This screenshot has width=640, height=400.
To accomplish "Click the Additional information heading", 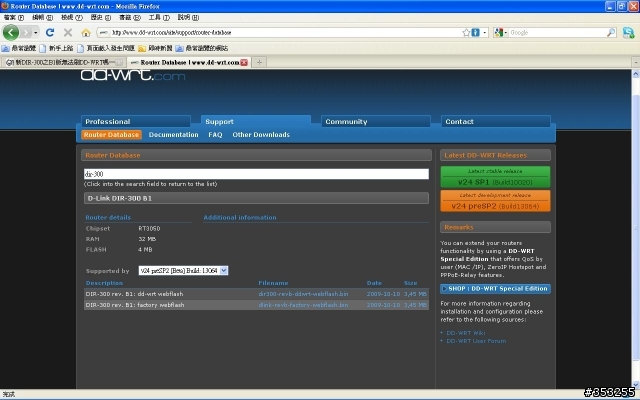I will [240, 218].
